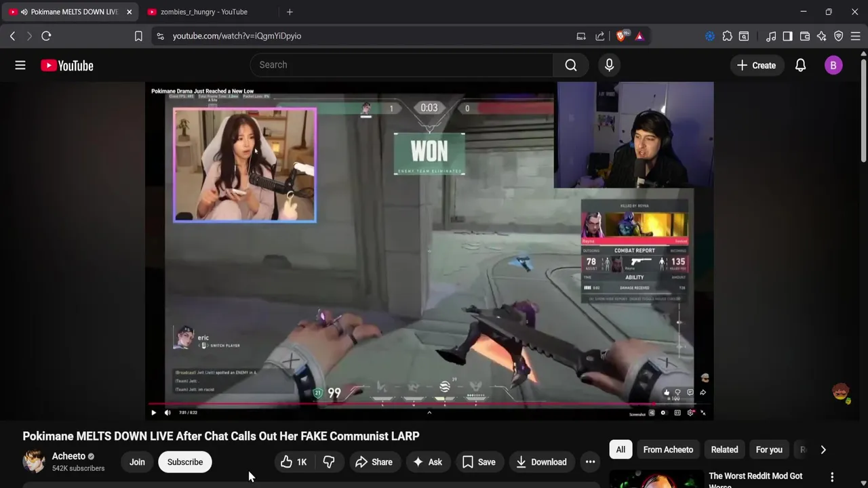868x488 pixels.
Task: Open a new browser tab
Action: coord(290,12)
